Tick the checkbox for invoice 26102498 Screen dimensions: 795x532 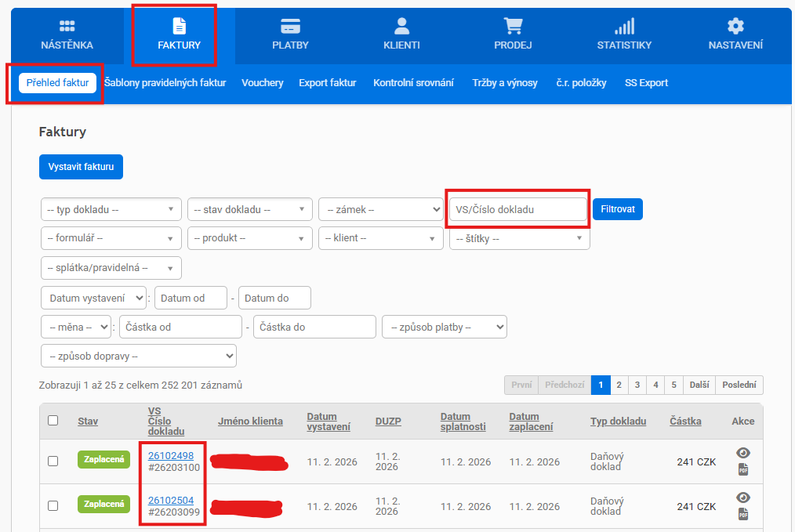tap(53, 461)
